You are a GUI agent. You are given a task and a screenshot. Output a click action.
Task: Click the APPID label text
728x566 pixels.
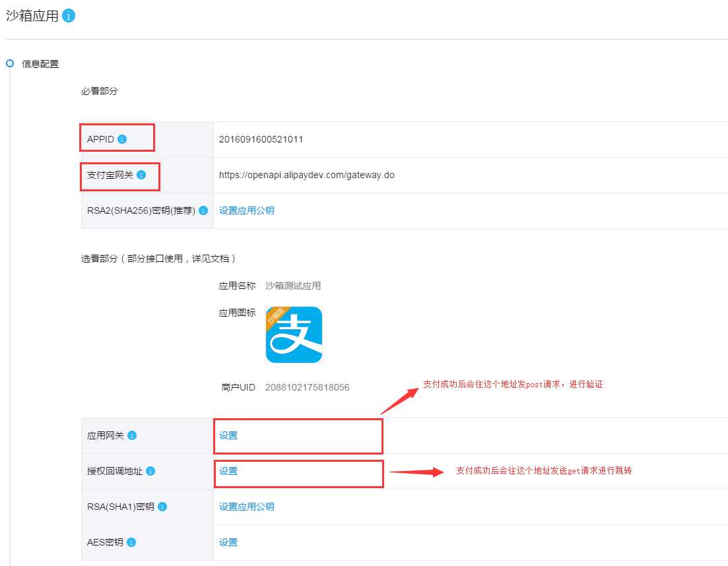pyautogui.click(x=100, y=139)
